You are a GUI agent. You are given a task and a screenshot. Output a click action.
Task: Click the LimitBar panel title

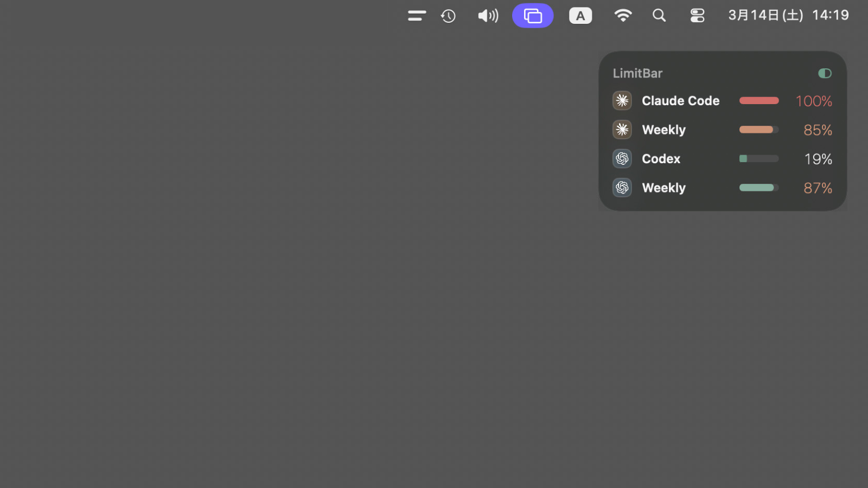637,73
